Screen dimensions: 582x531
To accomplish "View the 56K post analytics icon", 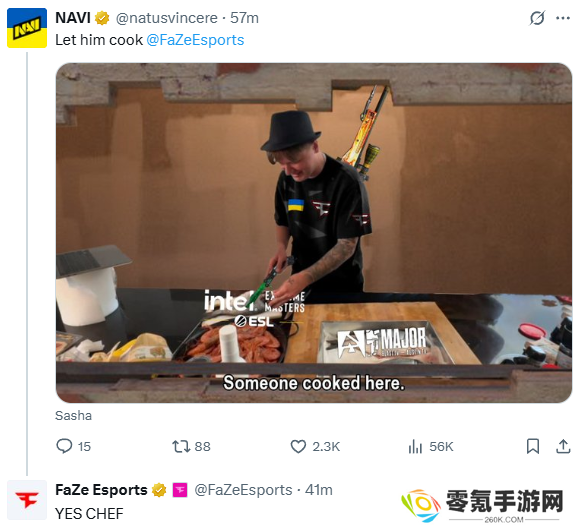I will pos(415,446).
